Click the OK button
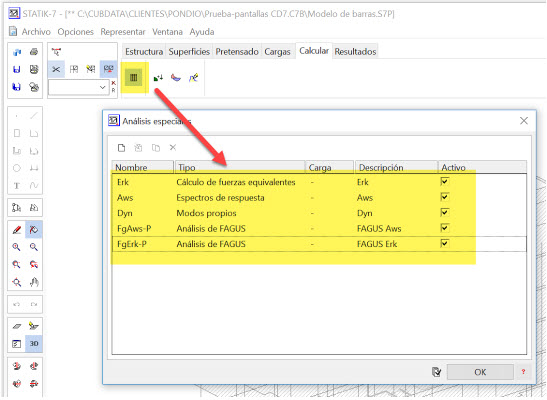Screen dimensions: 547x400 coord(480,372)
